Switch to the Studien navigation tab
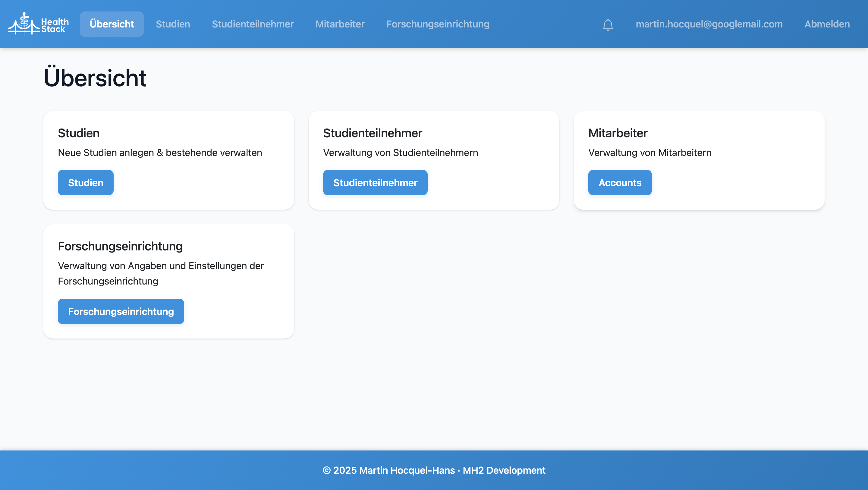Screen dimensions: 868x490 tap(173, 24)
